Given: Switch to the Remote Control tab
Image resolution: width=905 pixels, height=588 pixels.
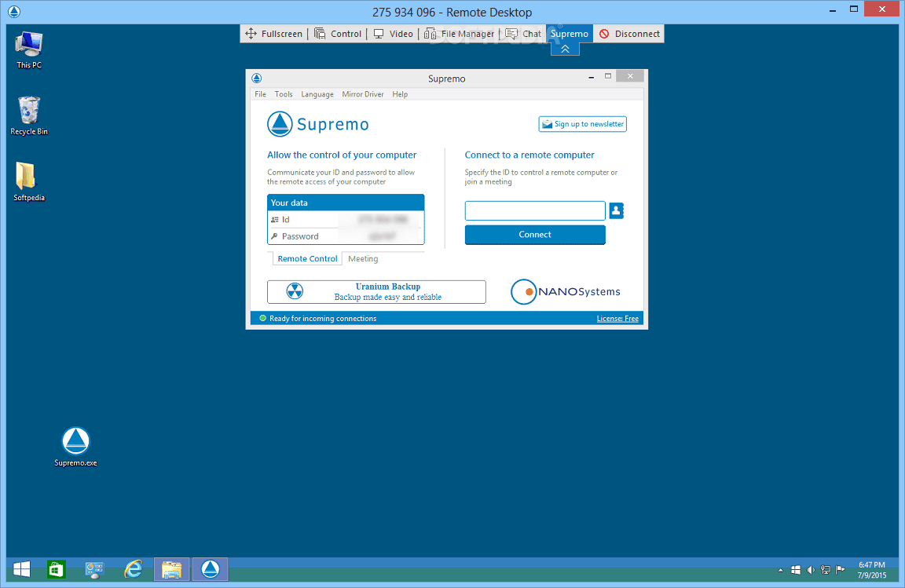Looking at the screenshot, I should click(x=307, y=258).
